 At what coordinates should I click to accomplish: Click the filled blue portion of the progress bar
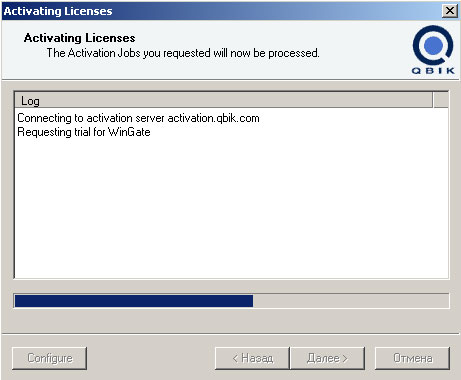[x=134, y=301]
